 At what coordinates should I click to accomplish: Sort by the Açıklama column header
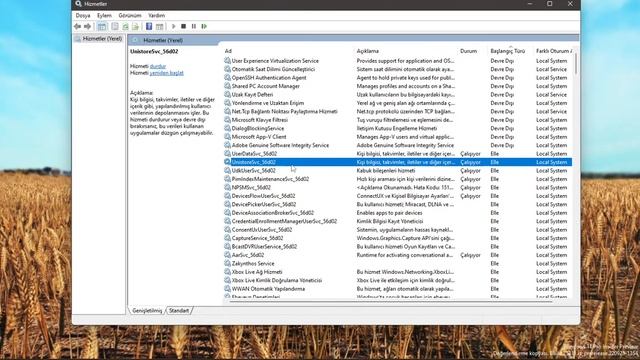[x=368, y=51]
